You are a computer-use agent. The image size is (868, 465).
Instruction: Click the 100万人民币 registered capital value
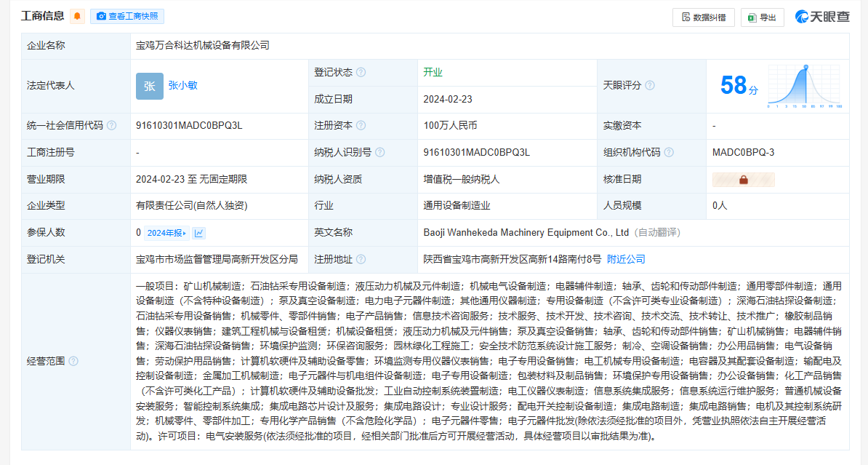point(450,125)
